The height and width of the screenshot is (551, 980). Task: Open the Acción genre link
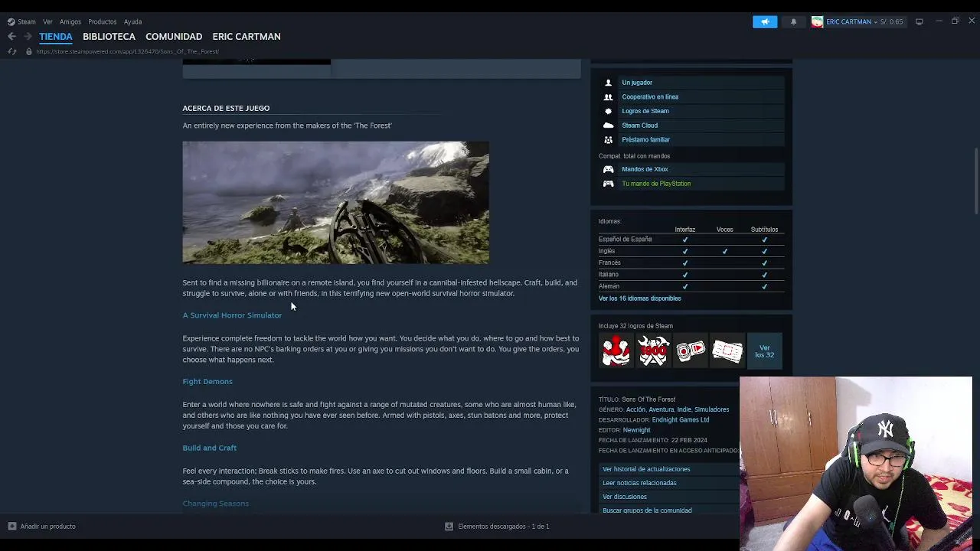[x=635, y=409]
